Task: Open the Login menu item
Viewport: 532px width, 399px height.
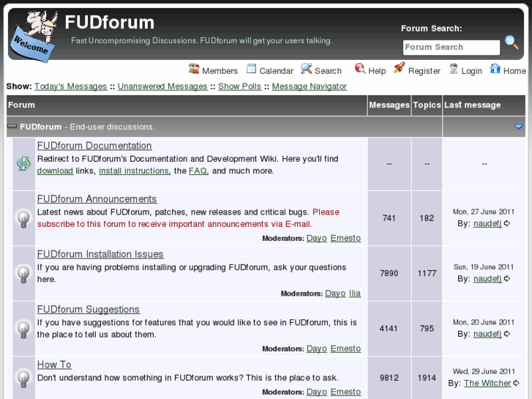Action: pos(471,71)
